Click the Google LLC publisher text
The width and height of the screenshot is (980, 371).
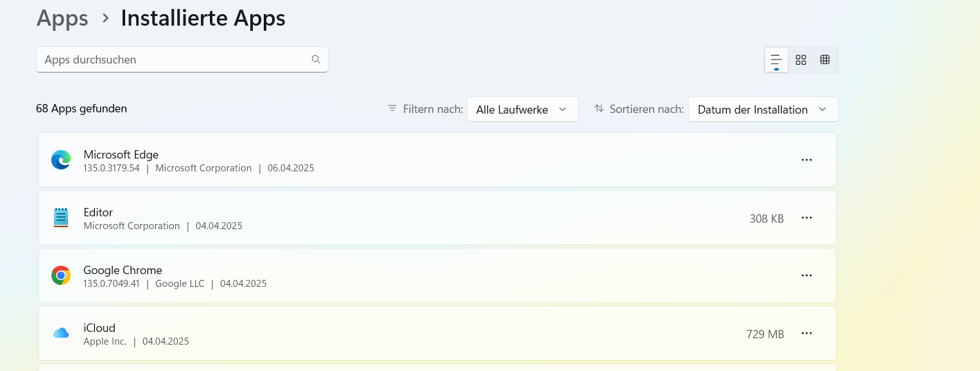coord(180,284)
